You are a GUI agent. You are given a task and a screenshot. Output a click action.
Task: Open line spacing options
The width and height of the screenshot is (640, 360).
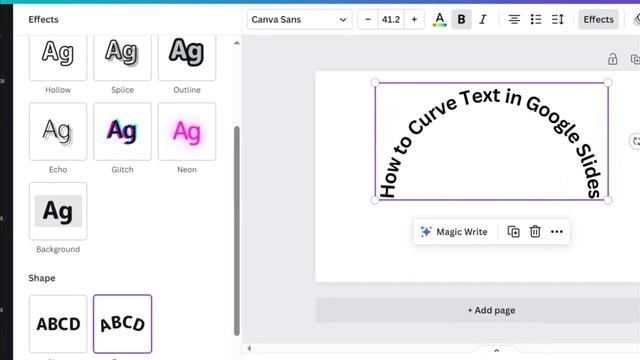(x=558, y=20)
